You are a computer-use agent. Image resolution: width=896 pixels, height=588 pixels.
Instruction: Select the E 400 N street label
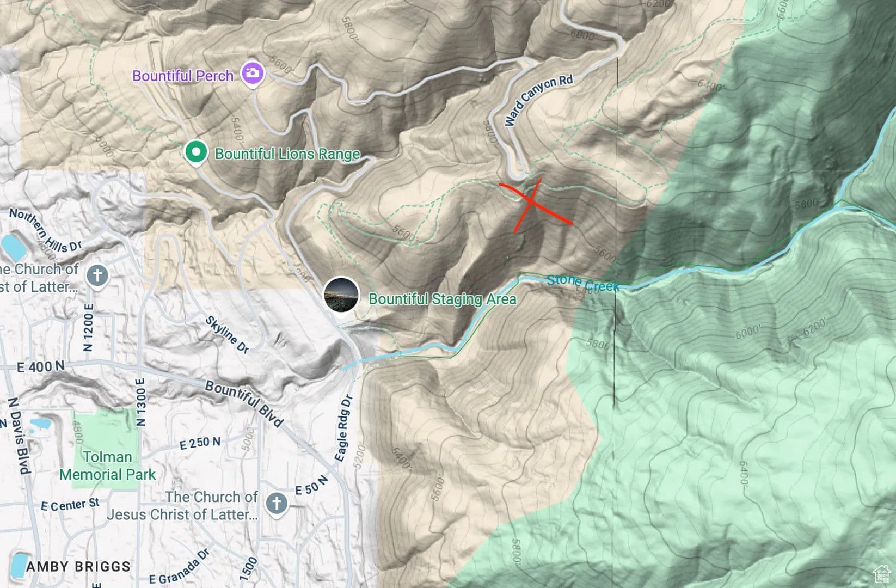[41, 367]
